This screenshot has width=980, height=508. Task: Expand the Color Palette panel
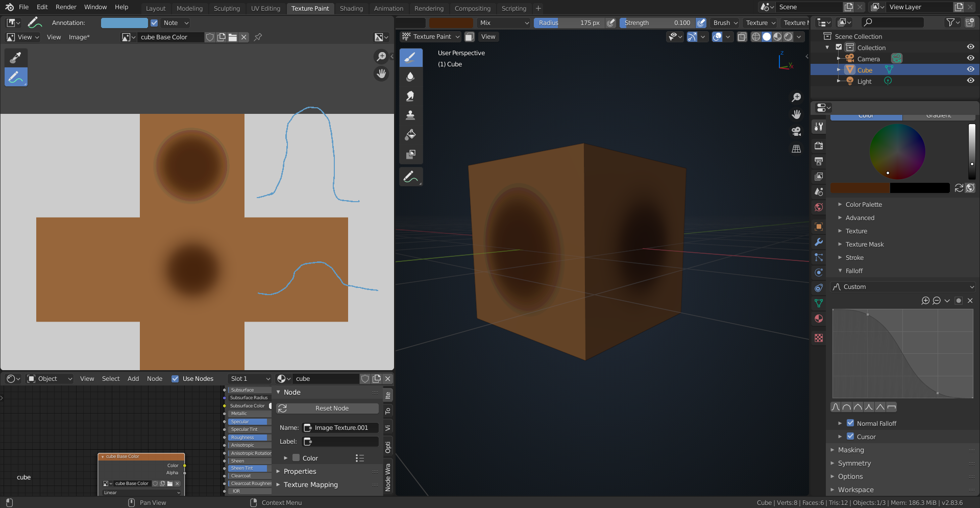[864, 205]
